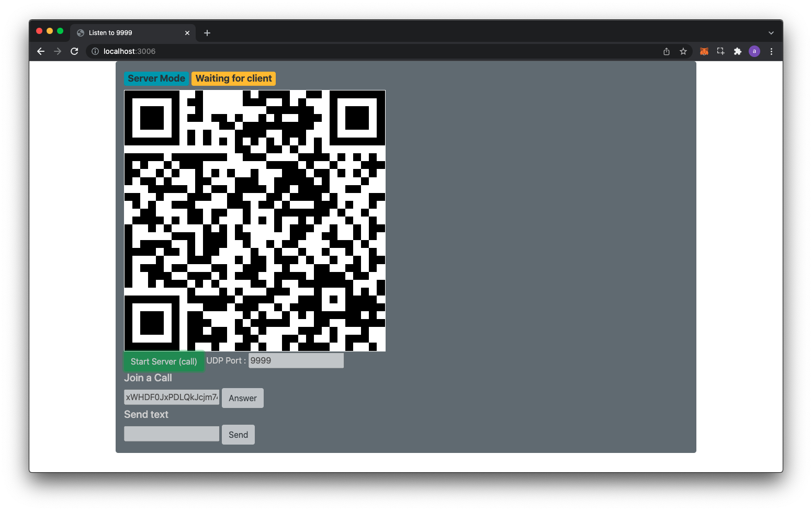Open the screen capture extension icon
This screenshot has width=812, height=511.
721,51
